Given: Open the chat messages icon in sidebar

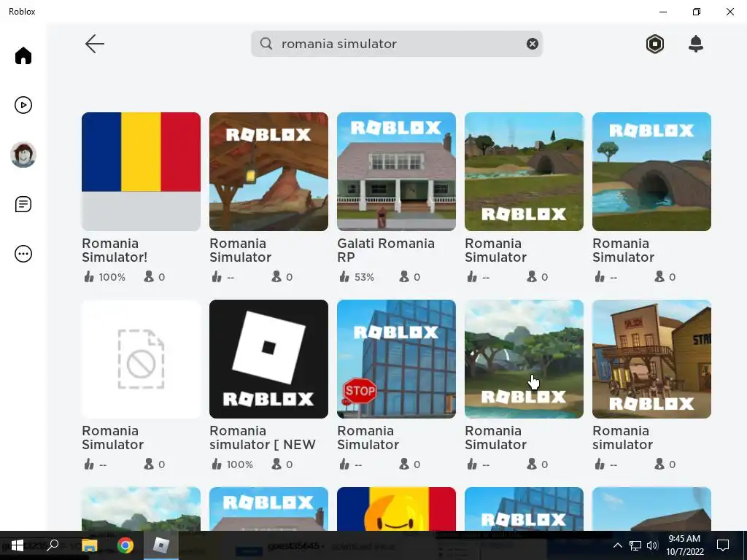Looking at the screenshot, I should click(x=23, y=204).
